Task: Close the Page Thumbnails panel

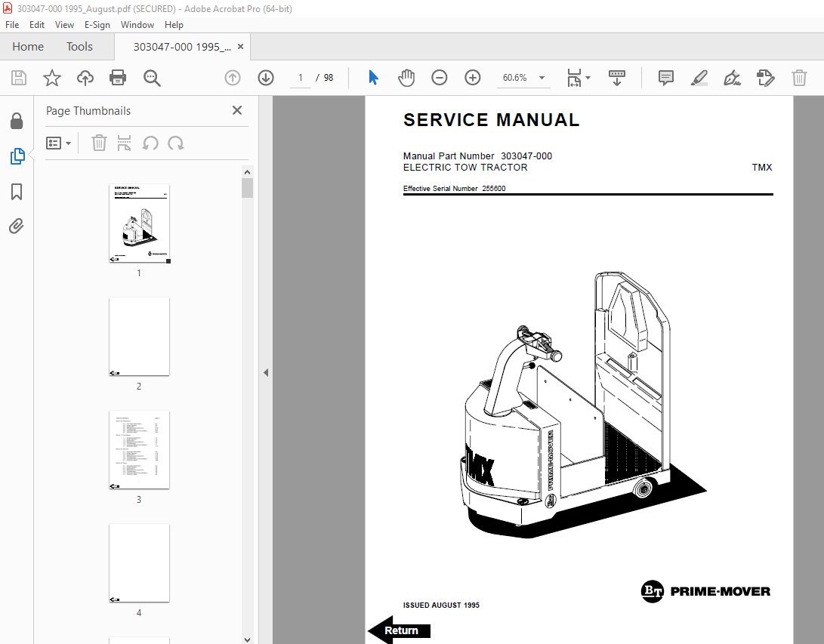Action: 237,110
